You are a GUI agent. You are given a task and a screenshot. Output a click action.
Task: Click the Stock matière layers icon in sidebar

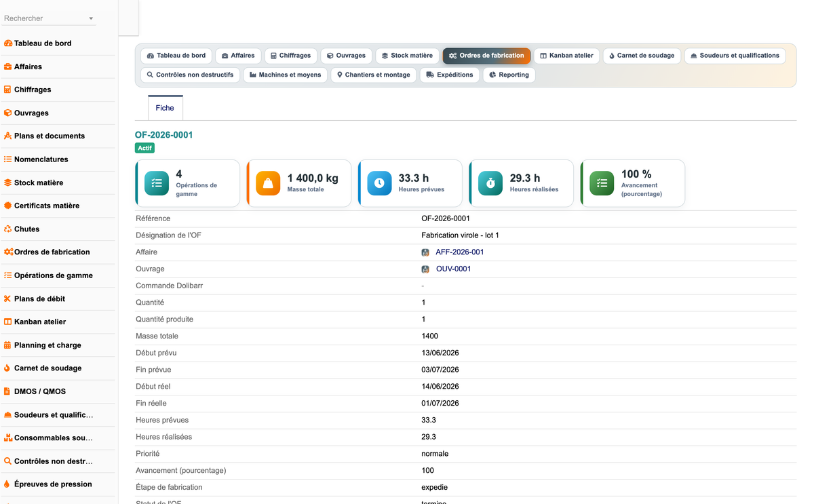click(8, 182)
